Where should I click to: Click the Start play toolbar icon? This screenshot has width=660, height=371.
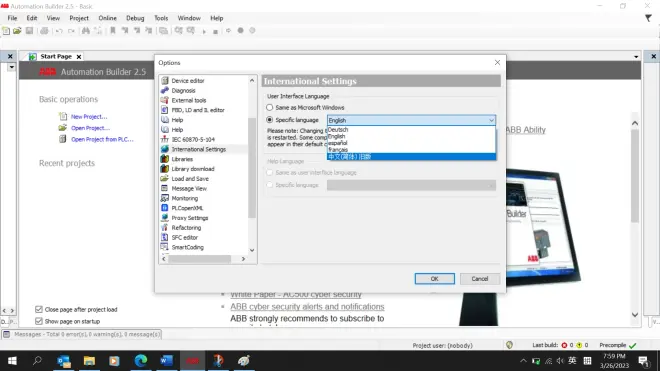(x=204, y=31)
